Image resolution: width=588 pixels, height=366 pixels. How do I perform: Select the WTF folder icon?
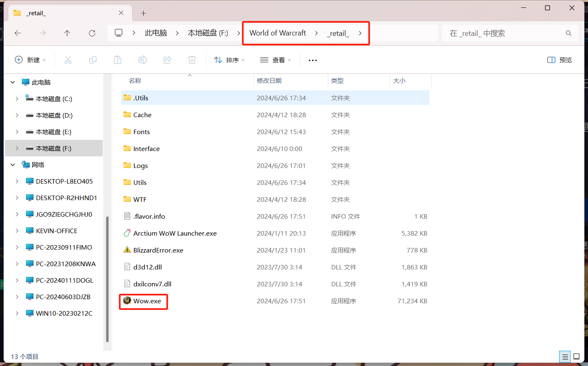tap(127, 199)
